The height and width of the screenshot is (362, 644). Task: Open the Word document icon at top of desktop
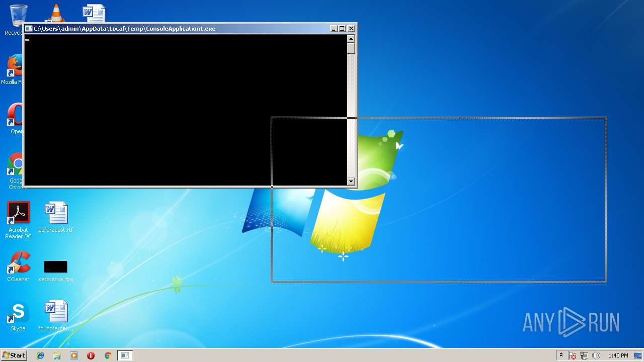94,14
